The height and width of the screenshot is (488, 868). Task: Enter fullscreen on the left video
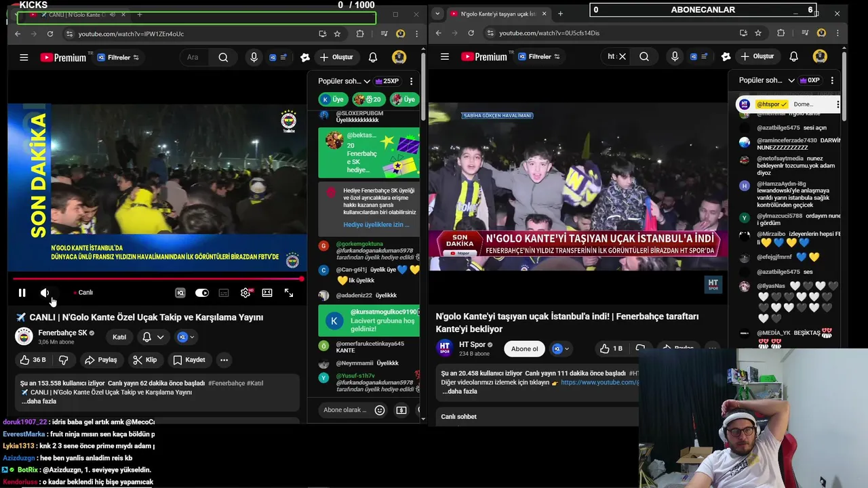tap(289, 293)
